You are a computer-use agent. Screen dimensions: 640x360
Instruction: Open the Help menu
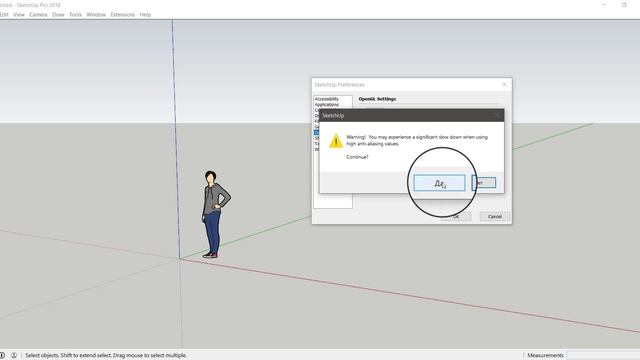[145, 15]
